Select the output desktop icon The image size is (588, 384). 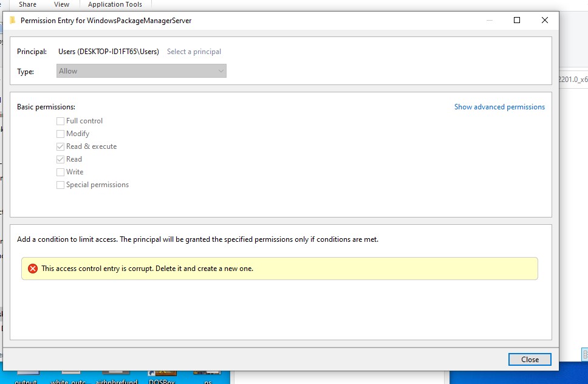pyautogui.click(x=26, y=378)
